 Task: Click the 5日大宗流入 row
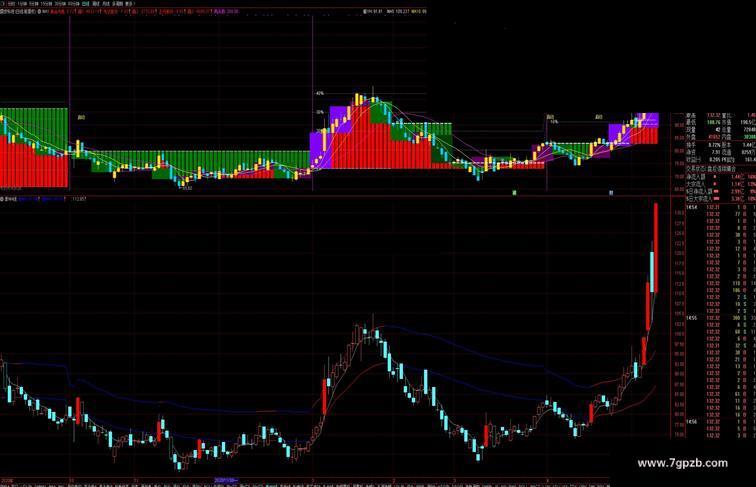[721, 198]
